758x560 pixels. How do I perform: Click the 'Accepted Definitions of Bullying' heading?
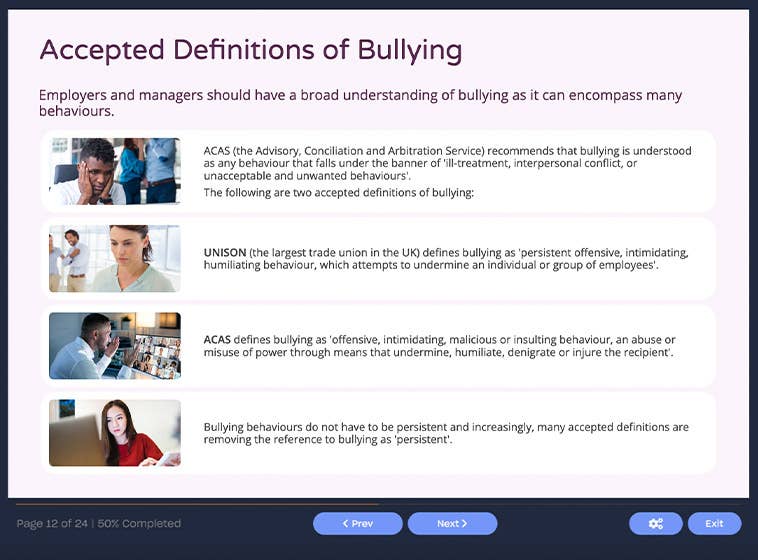click(x=250, y=50)
